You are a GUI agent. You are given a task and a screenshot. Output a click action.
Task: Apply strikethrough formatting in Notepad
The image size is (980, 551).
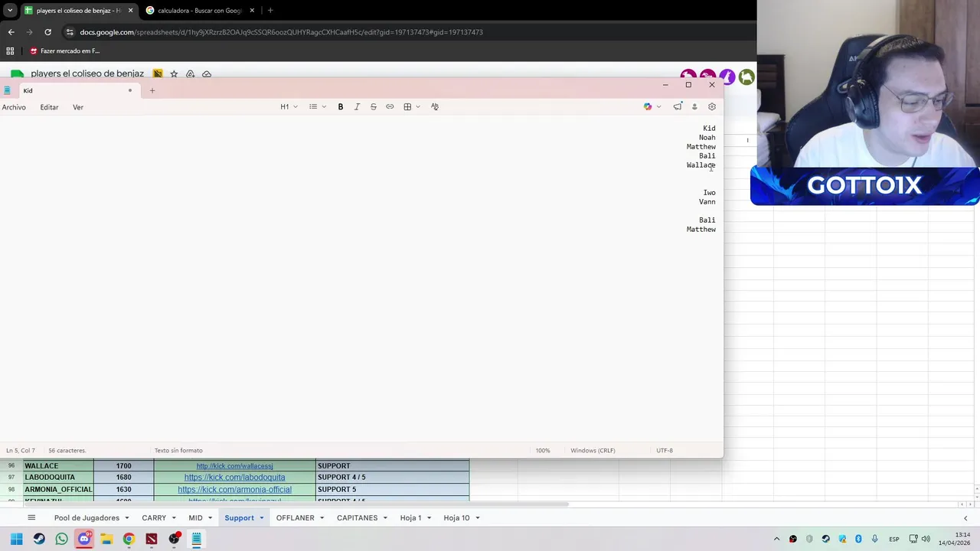373,106
